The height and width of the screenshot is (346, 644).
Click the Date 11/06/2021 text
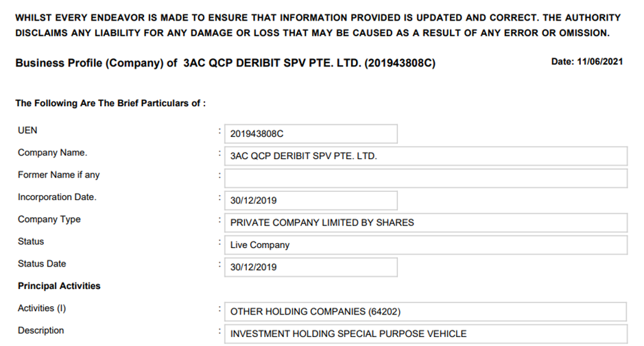click(x=586, y=62)
